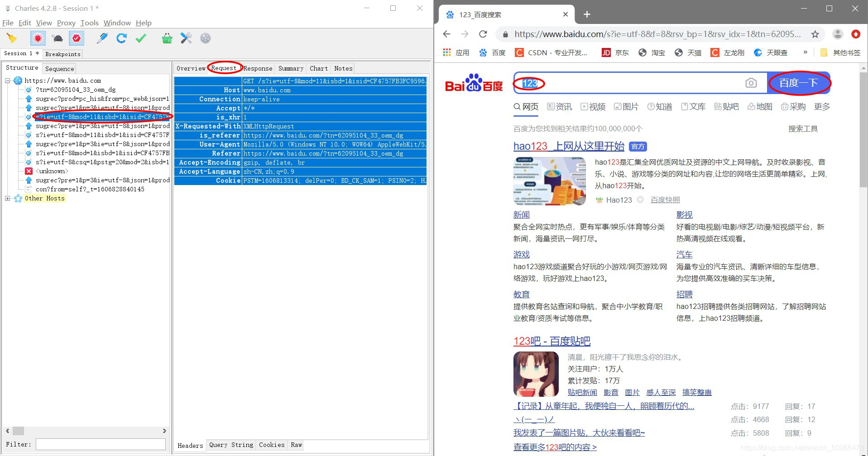The width and height of the screenshot is (868, 456).
Task: Select the Raw view at the request pane bottom
Action: click(x=296, y=445)
